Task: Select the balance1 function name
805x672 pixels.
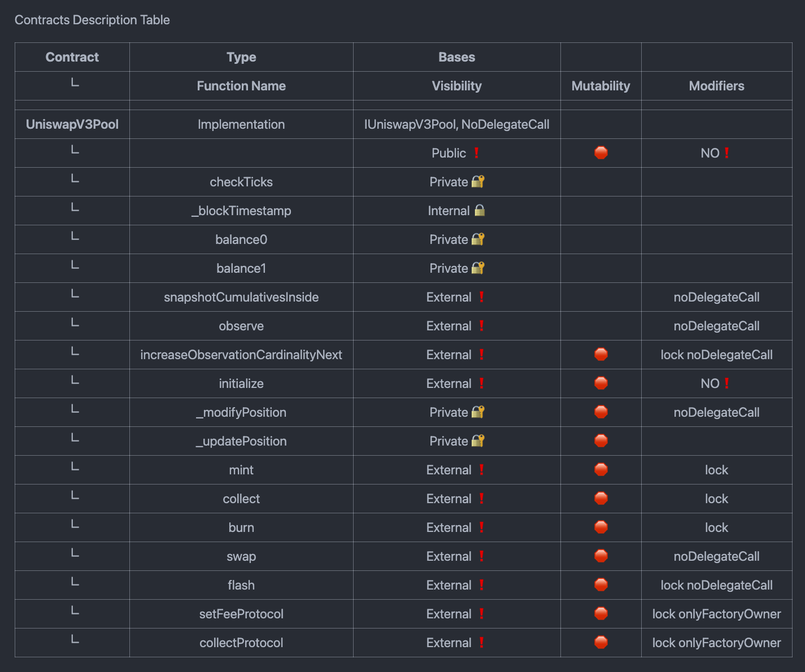Action: [241, 268]
